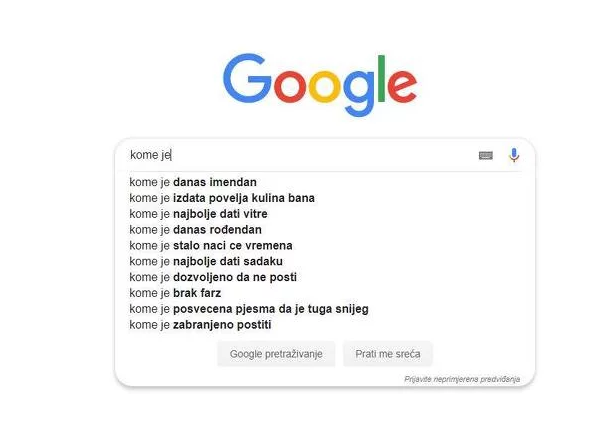
Task: Select suggestion 'kome je brak farz'
Action: point(175,293)
